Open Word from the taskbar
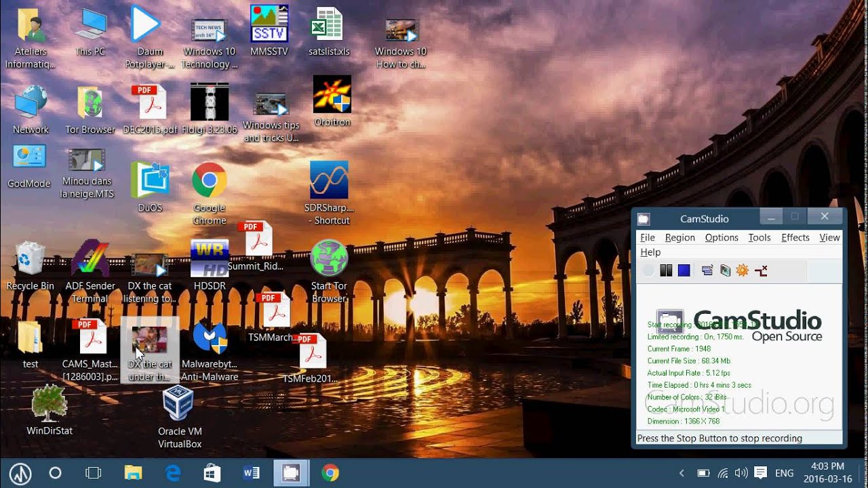The width and height of the screenshot is (868, 488). point(252,473)
